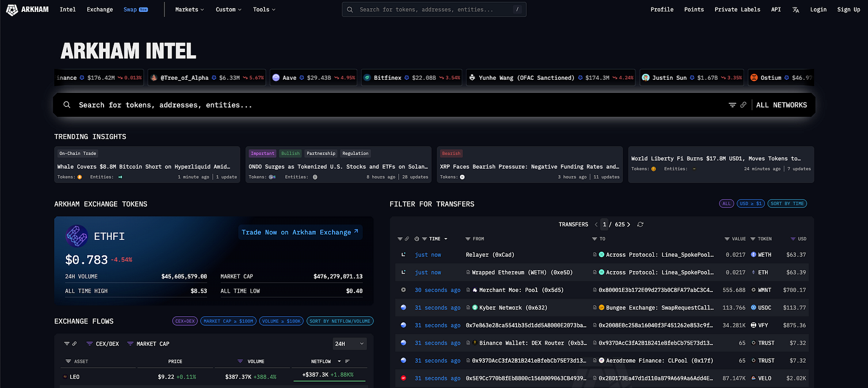
Task: Open the ALL NETWORKS selector
Action: point(781,105)
